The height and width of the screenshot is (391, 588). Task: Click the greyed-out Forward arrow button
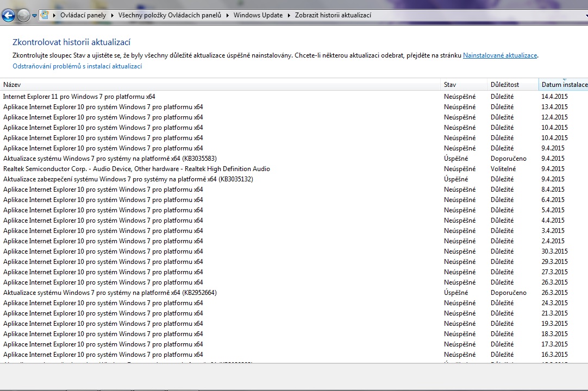click(23, 15)
